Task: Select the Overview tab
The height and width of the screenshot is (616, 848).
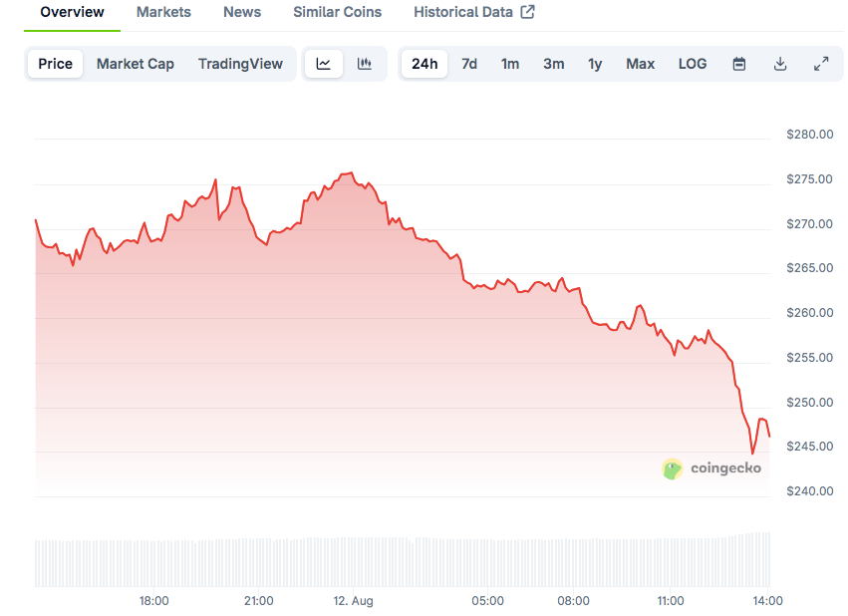Action: point(72,12)
